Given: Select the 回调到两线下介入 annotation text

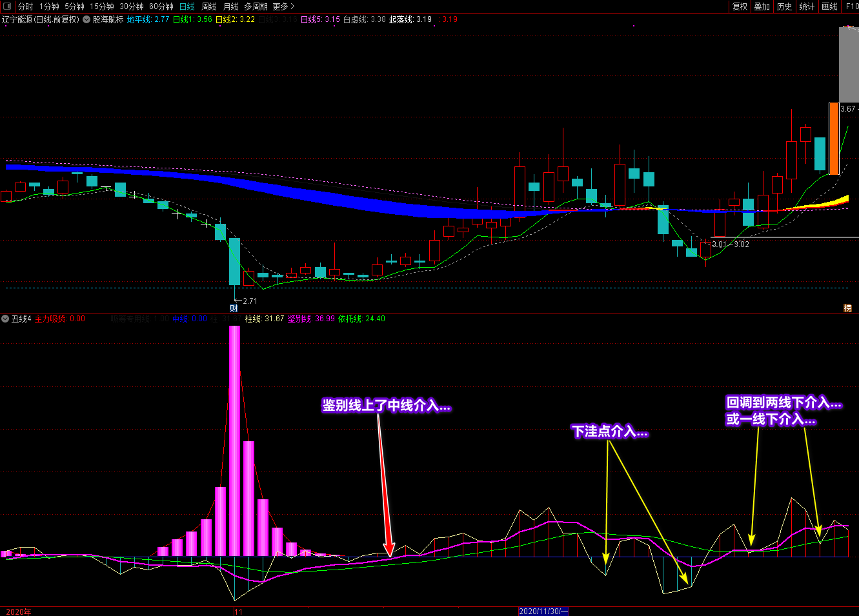Looking at the screenshot, I should 783,403.
